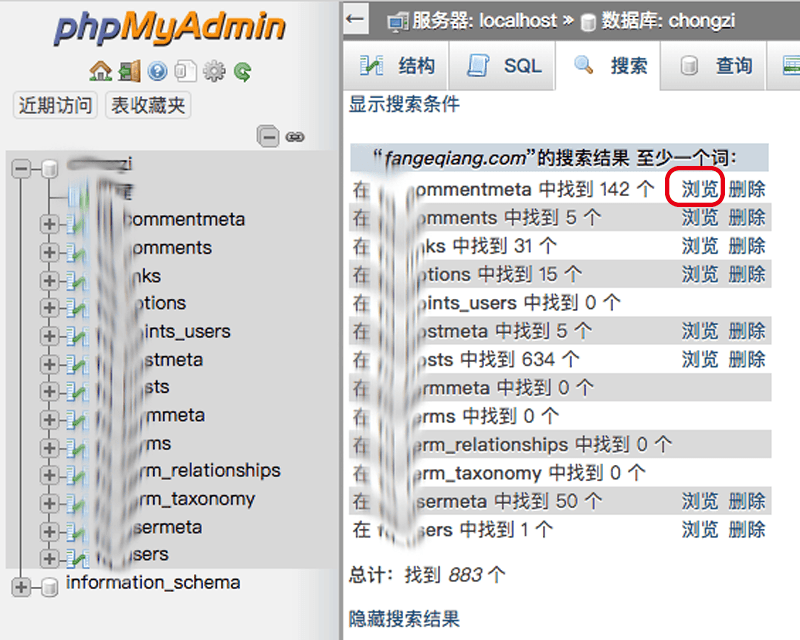The image size is (800, 640).
Task: Click 显示搜索条件 link
Action: [x=404, y=104]
